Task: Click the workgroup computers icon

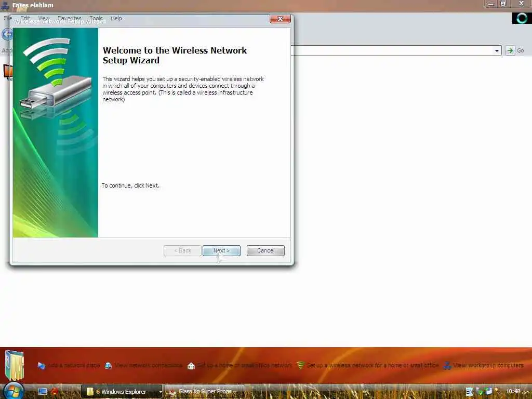Action: coord(447,366)
